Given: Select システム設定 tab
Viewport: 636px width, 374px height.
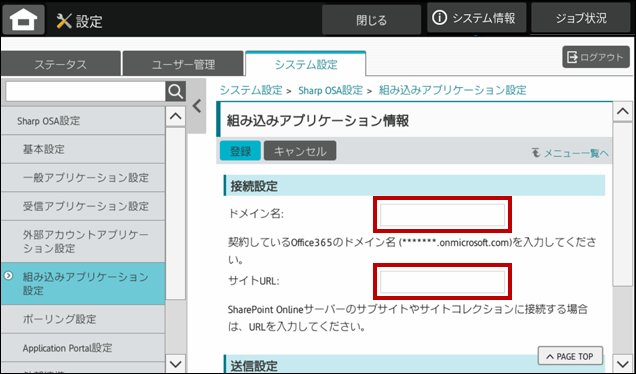Looking at the screenshot, I should 306,64.
